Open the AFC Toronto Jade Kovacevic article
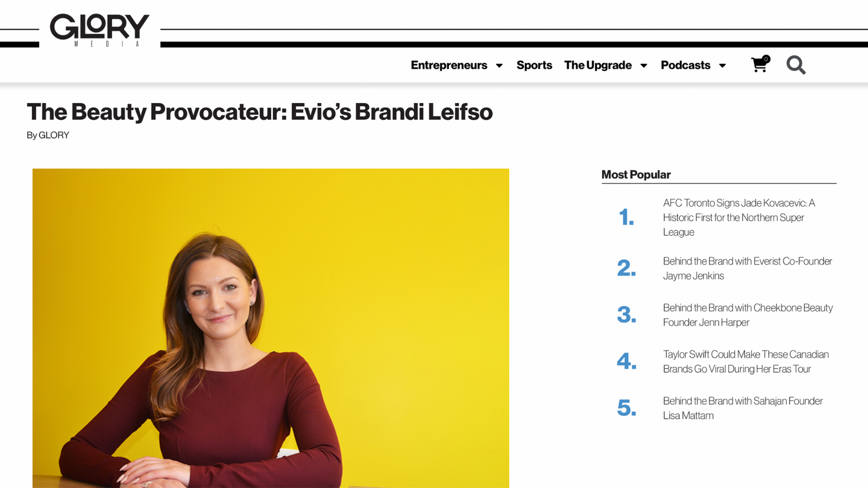 coord(738,217)
